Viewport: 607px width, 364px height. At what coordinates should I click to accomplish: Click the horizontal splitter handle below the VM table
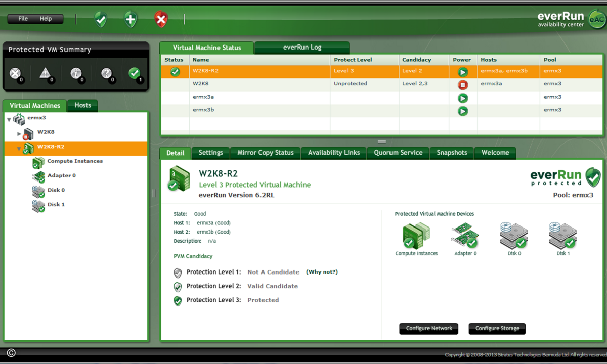click(382, 142)
